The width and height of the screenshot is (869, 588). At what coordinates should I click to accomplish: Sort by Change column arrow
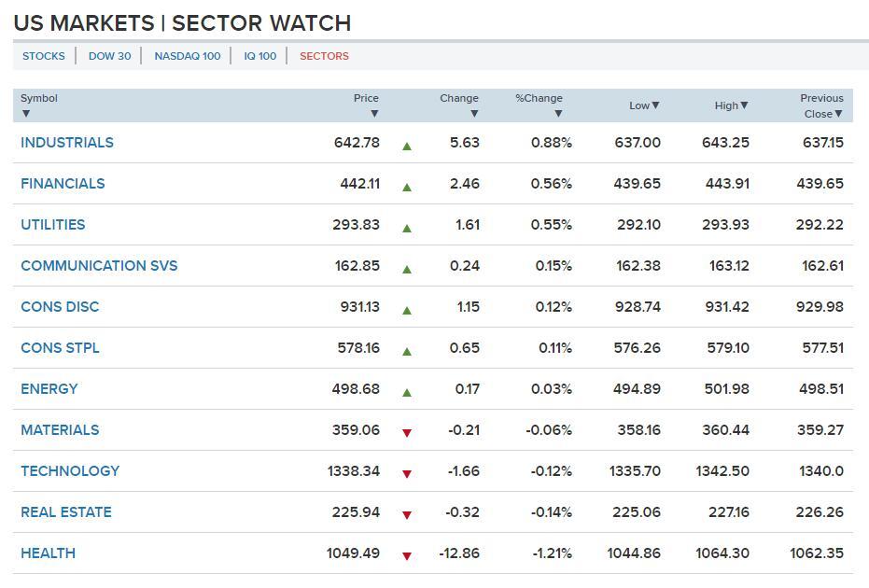tap(474, 114)
